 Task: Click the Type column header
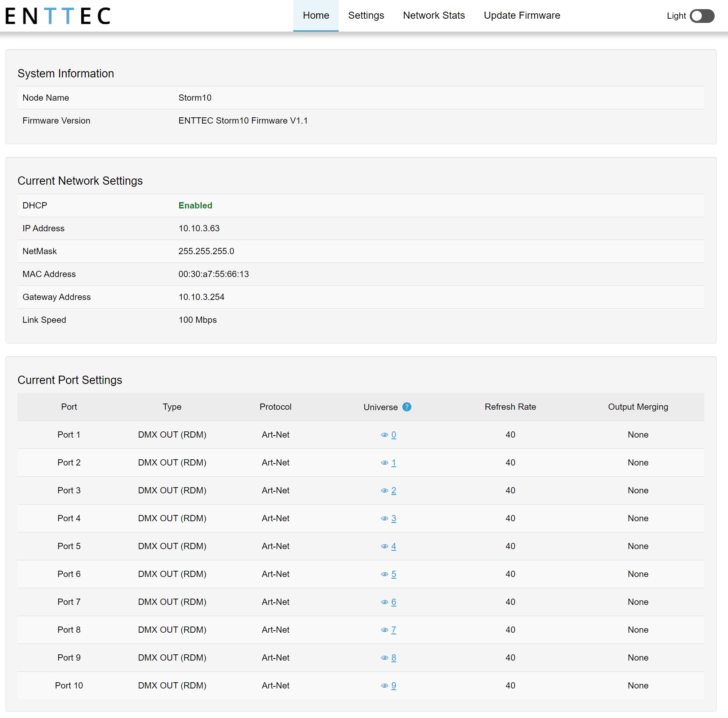pyautogui.click(x=172, y=407)
